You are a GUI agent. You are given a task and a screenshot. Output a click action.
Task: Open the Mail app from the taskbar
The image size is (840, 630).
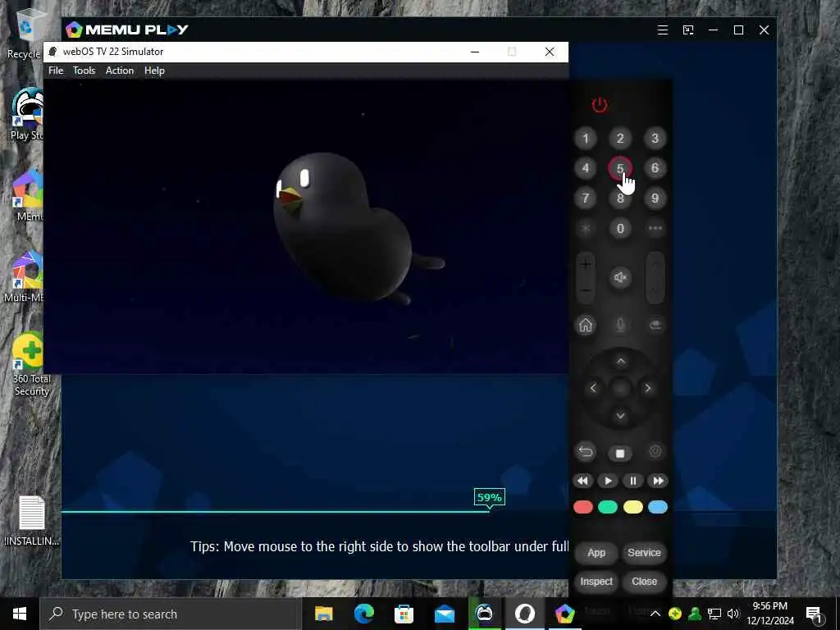[x=444, y=614]
